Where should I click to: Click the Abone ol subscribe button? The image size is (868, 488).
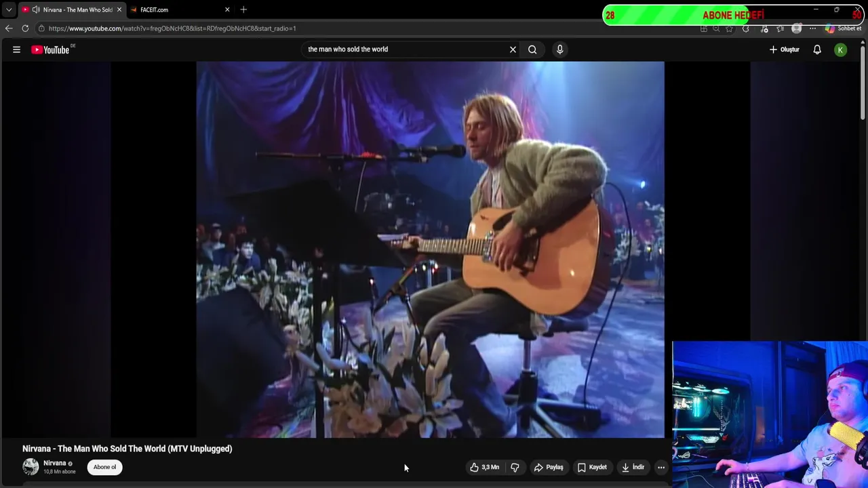tap(104, 467)
